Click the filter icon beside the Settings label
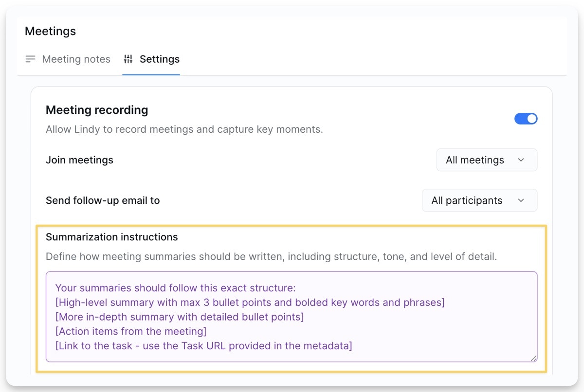584x392 pixels. pyautogui.click(x=128, y=59)
